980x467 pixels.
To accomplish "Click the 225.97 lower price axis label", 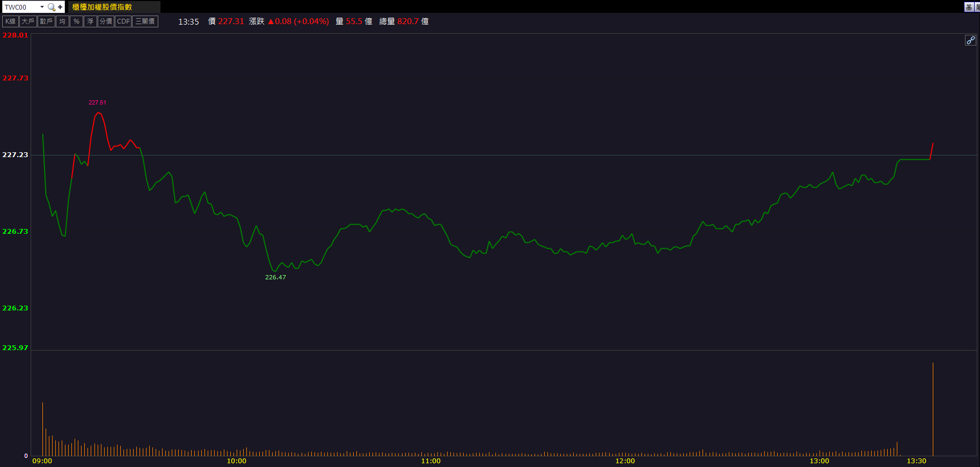I will [15, 348].
